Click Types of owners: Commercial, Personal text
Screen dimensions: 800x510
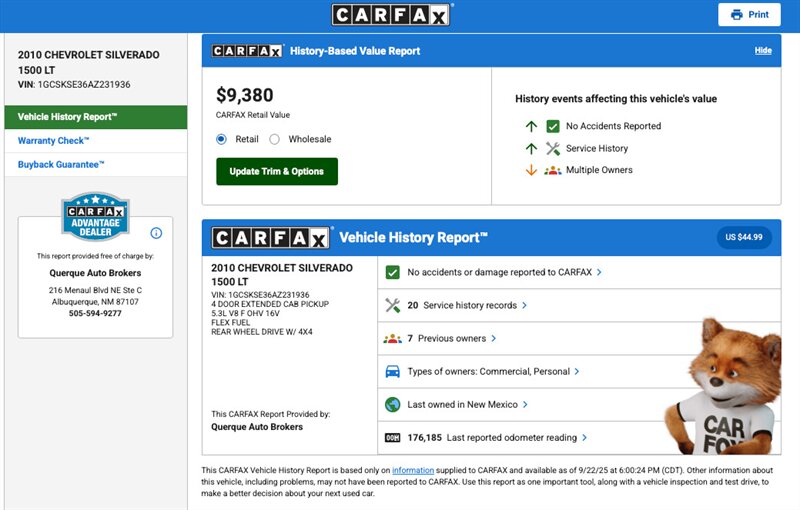(488, 371)
